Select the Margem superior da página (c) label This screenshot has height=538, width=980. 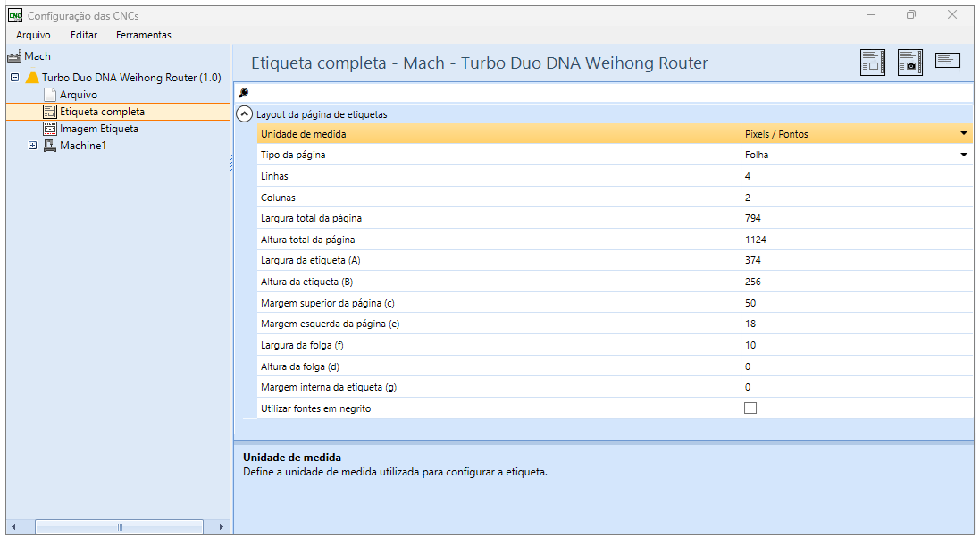coord(328,303)
